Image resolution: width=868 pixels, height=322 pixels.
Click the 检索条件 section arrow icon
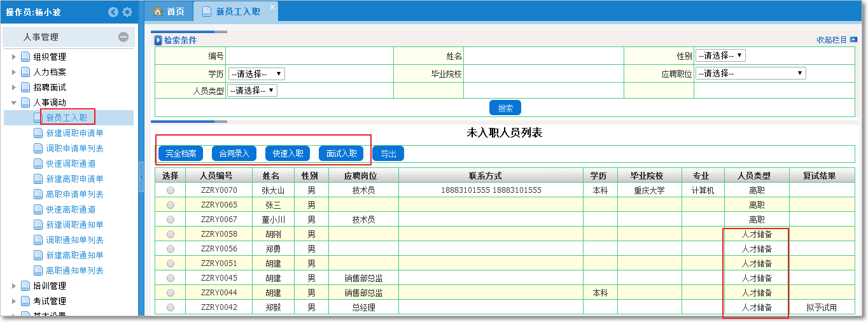[x=158, y=40]
